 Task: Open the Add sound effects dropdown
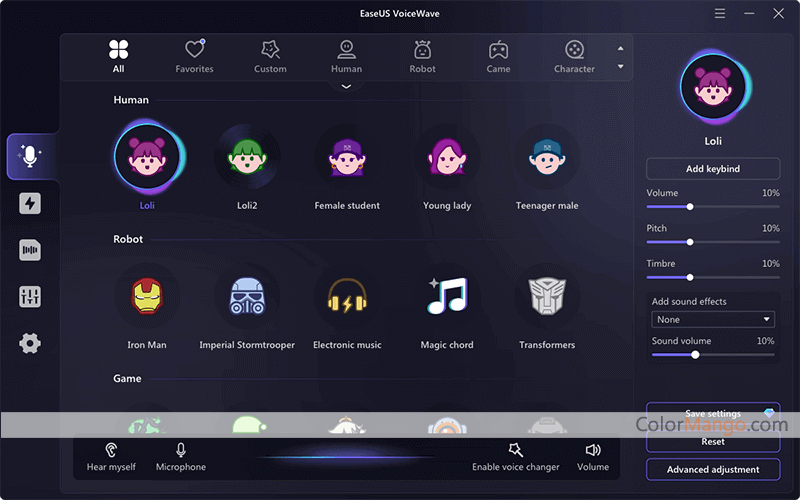[712, 319]
